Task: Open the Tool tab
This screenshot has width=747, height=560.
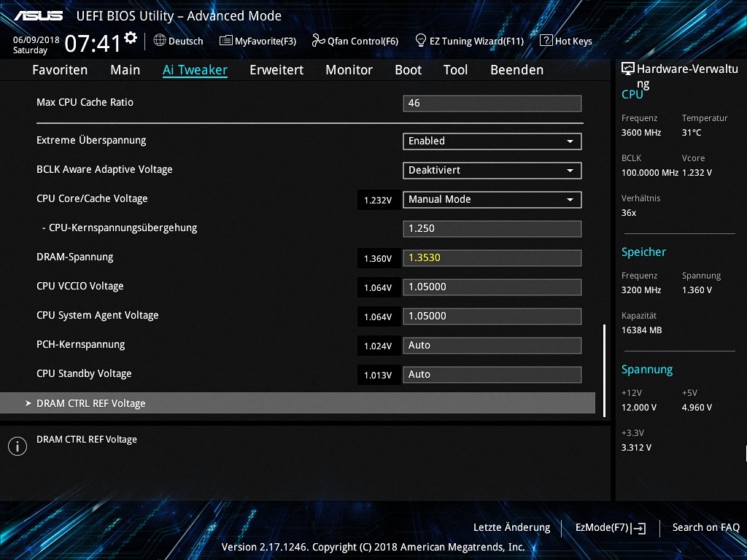Action: pyautogui.click(x=455, y=70)
